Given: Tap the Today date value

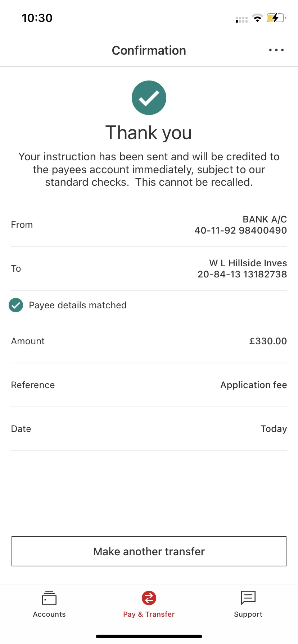Looking at the screenshot, I should (x=274, y=429).
